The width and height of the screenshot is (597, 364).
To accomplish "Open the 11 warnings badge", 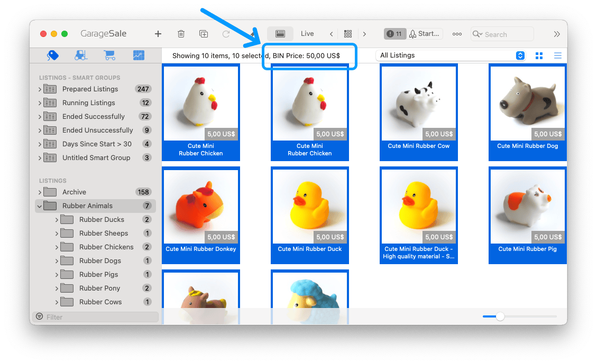I will tap(394, 34).
